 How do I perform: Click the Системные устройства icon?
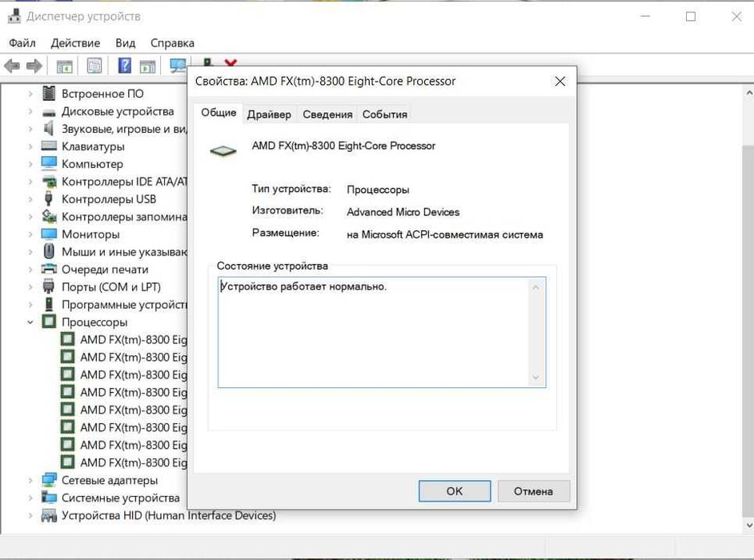(x=49, y=497)
